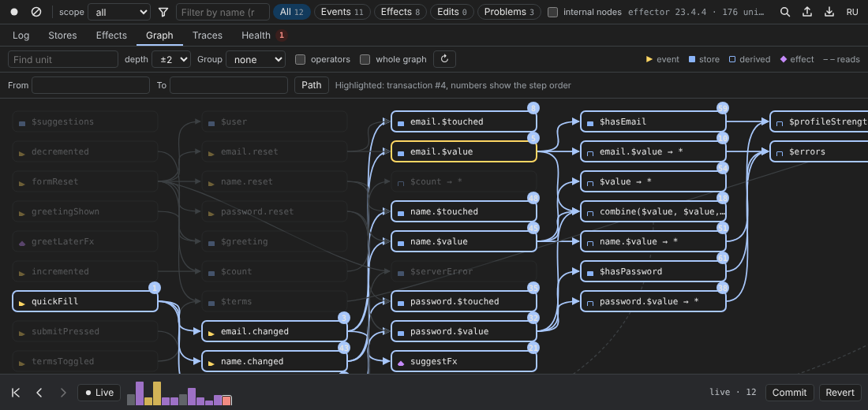Enable the operators checkbox

point(300,59)
